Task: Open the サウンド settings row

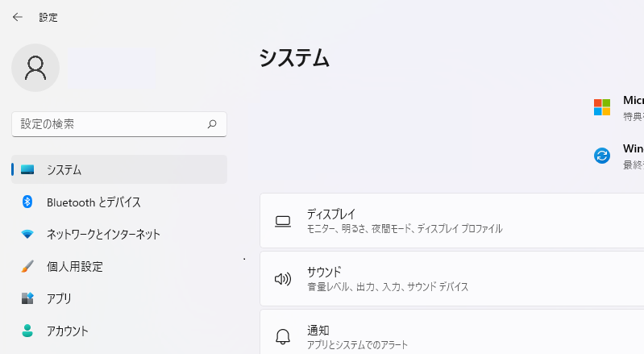Action: point(451,279)
